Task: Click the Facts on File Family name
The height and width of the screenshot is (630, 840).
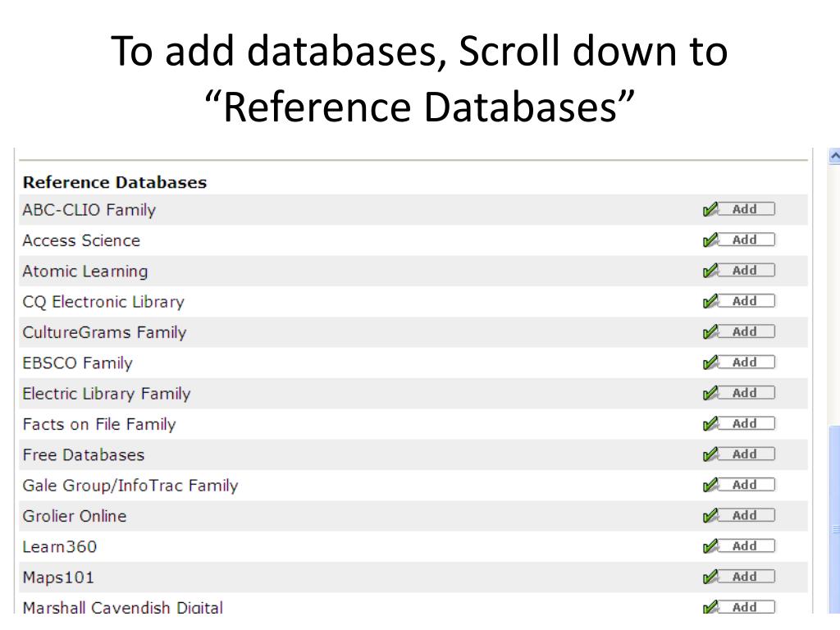Action: tap(99, 424)
